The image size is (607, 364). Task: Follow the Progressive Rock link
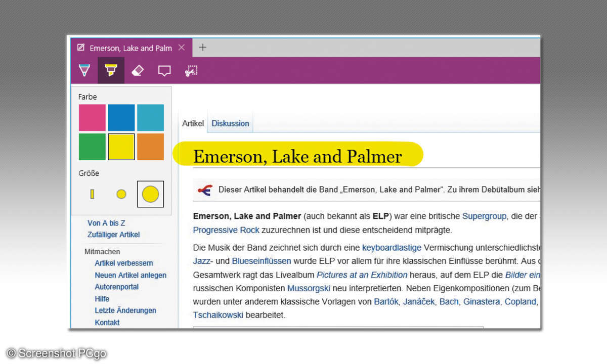click(226, 230)
